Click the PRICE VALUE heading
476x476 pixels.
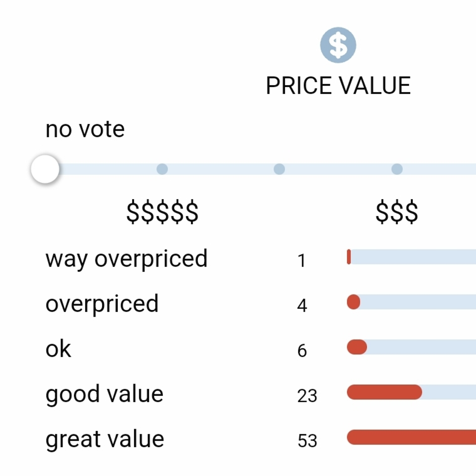[338, 86]
